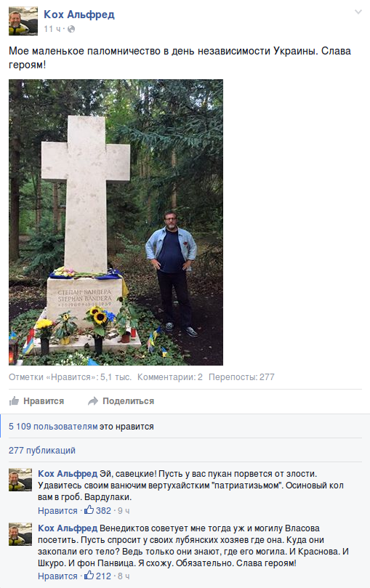Click the post author's profile picture
370x588 pixels.
coord(23,21)
